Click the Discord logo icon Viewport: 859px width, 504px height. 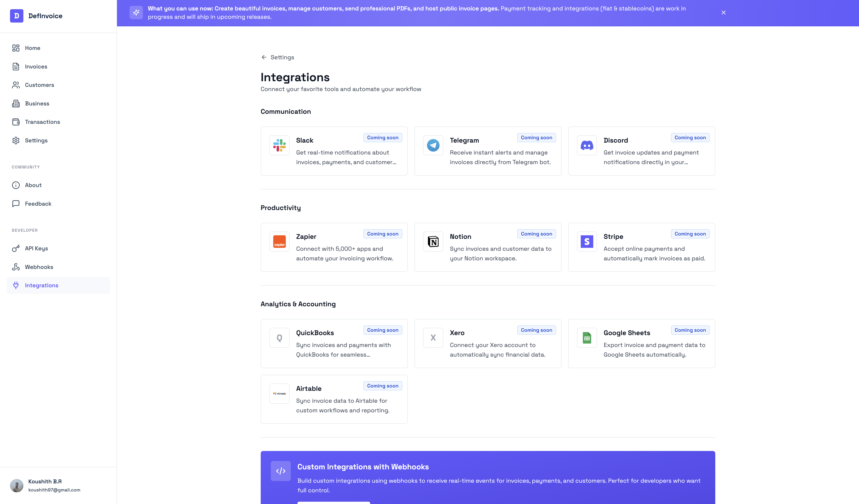point(587,145)
